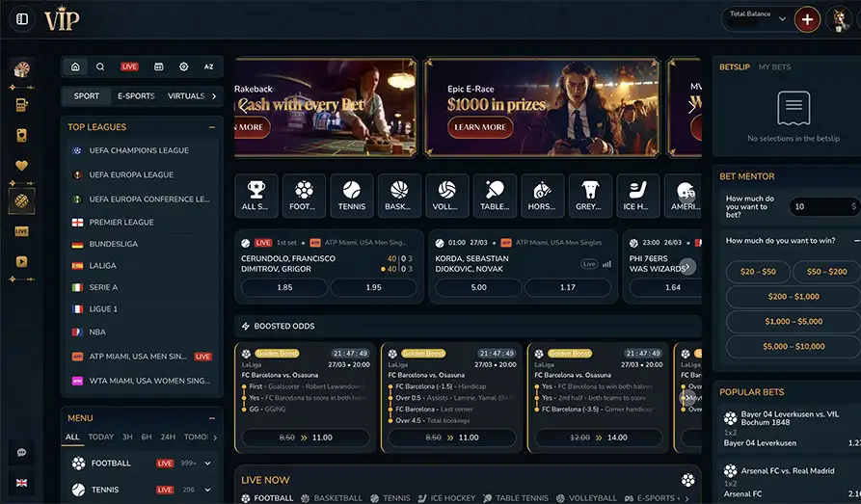Select the 24H time filter
The image size is (861, 504).
[168, 437]
